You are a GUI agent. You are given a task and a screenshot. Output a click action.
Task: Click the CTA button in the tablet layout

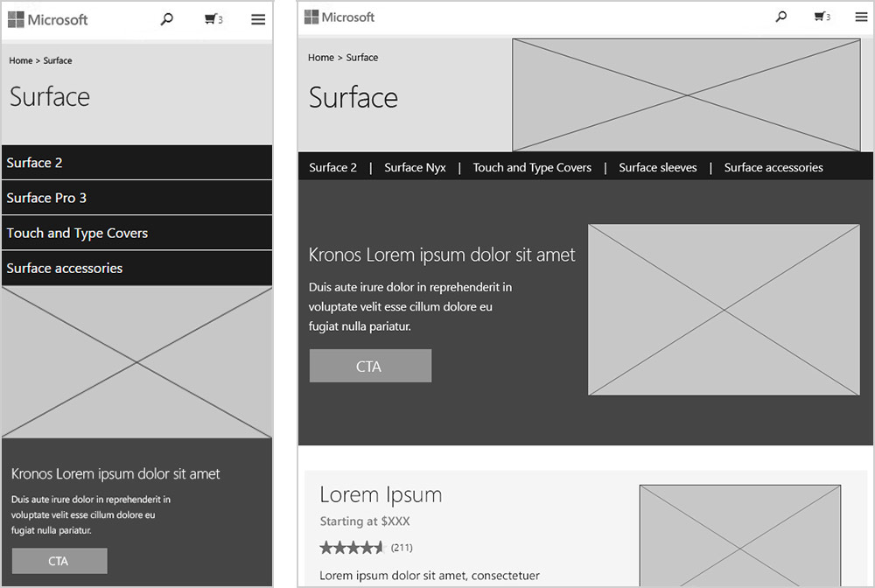coord(370,366)
